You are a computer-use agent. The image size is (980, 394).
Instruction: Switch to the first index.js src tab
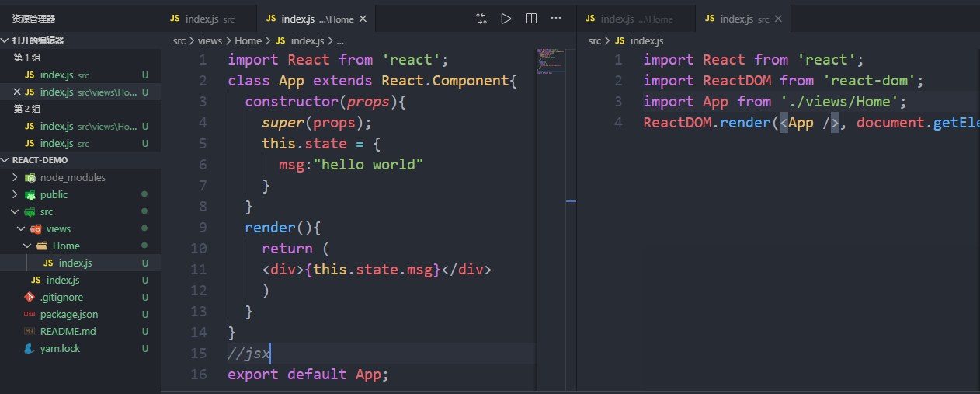pos(208,19)
